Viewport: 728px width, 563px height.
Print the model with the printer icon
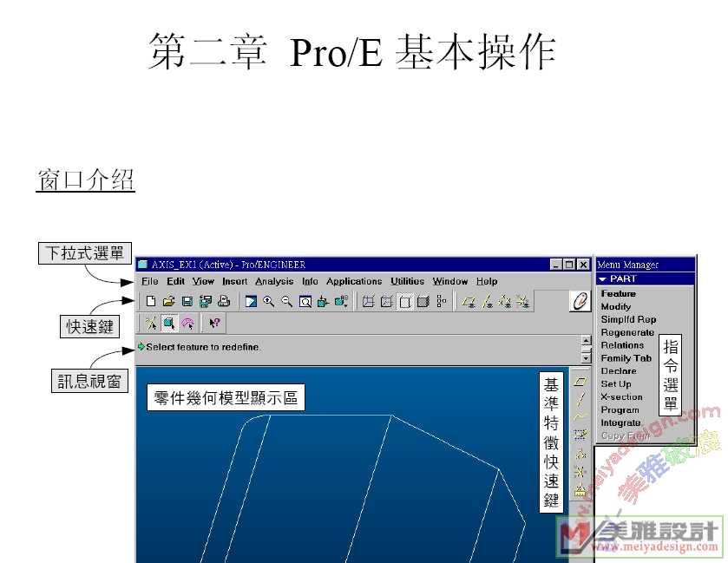[x=224, y=301]
